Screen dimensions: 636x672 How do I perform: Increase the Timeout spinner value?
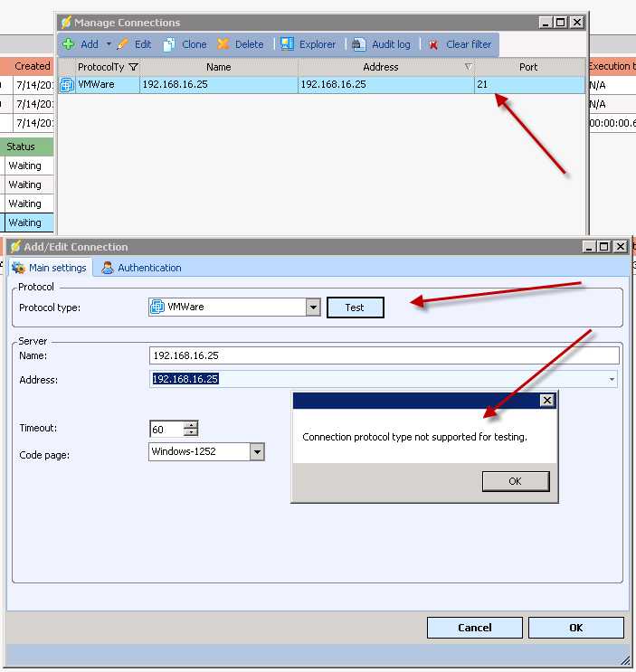pos(190,425)
